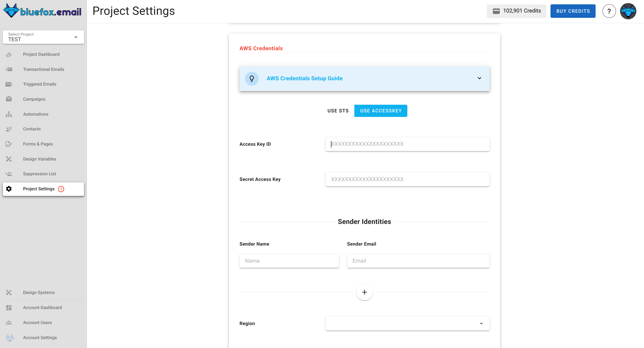Click the Contacts sidebar icon
Image resolution: width=644 pixels, height=348 pixels.
[9, 129]
